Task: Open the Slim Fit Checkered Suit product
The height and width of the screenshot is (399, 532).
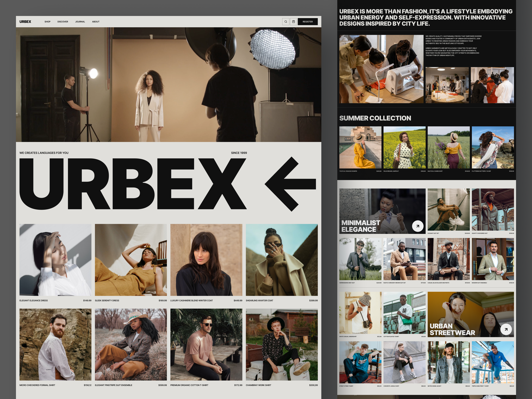Action: tap(492, 209)
